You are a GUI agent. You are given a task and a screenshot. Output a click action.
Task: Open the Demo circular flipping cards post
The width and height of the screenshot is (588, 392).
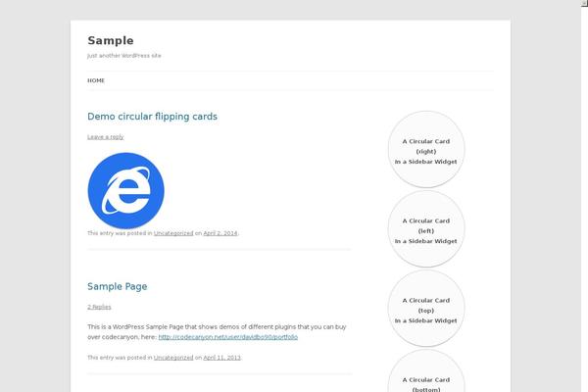point(152,117)
